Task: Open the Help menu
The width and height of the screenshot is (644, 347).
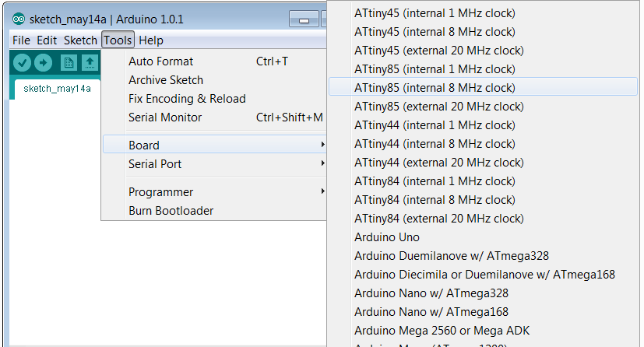Action: coord(151,40)
